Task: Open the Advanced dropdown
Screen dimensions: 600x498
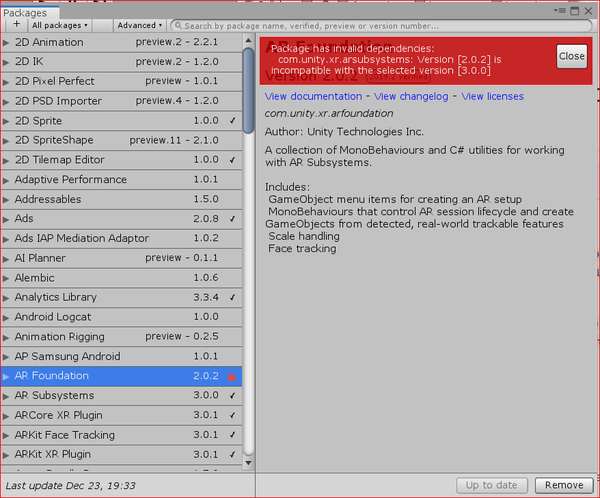Action: click(x=140, y=25)
